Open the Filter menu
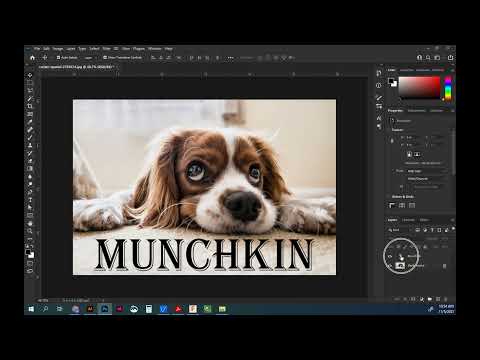 [x=106, y=49]
